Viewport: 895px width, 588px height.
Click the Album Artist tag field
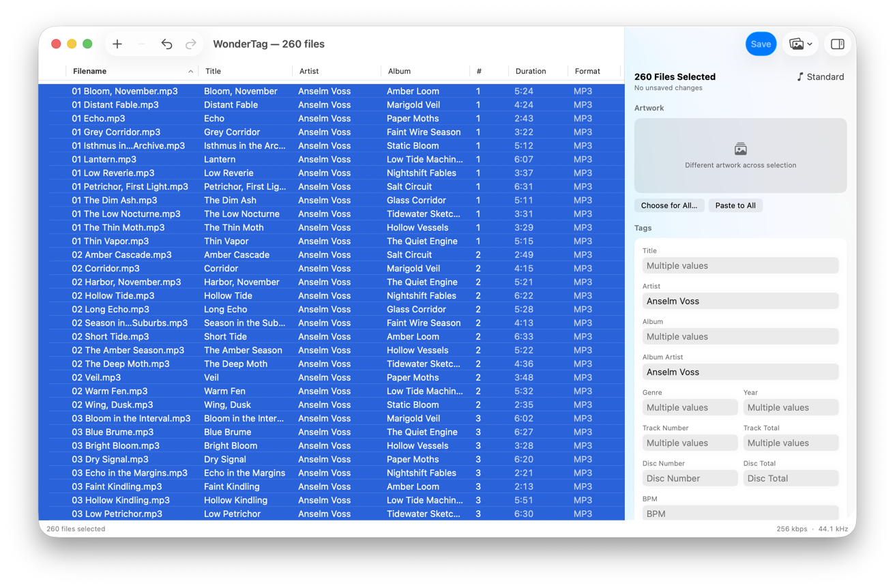[x=740, y=372]
